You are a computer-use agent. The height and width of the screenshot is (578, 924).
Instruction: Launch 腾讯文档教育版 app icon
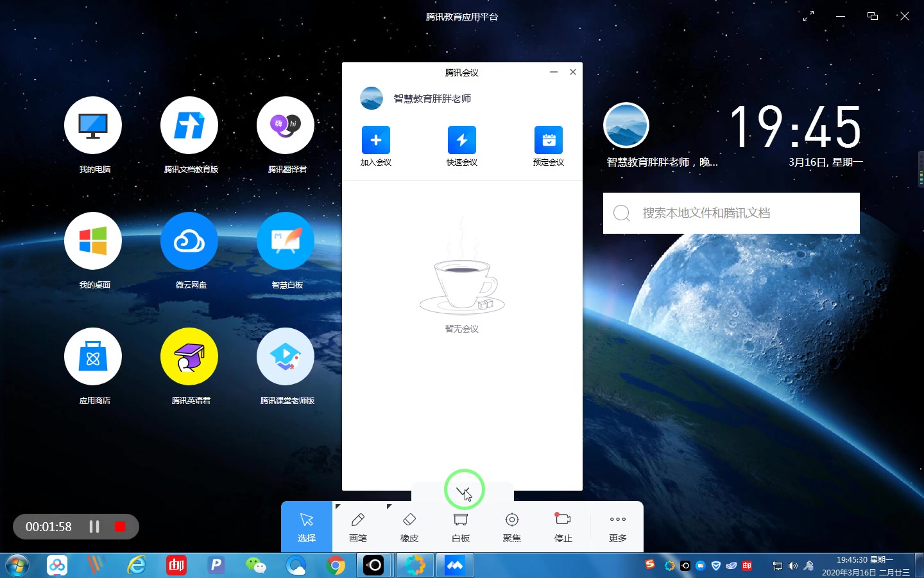click(189, 125)
